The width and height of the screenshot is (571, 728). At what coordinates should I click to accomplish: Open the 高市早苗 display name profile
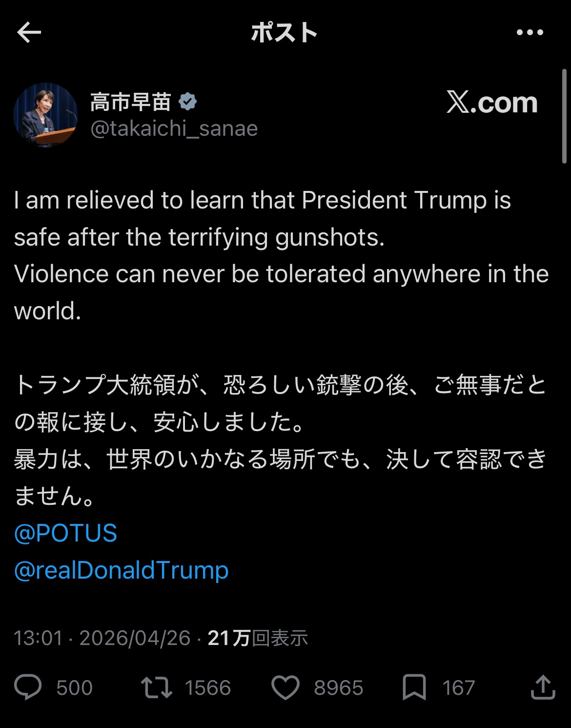tap(131, 102)
